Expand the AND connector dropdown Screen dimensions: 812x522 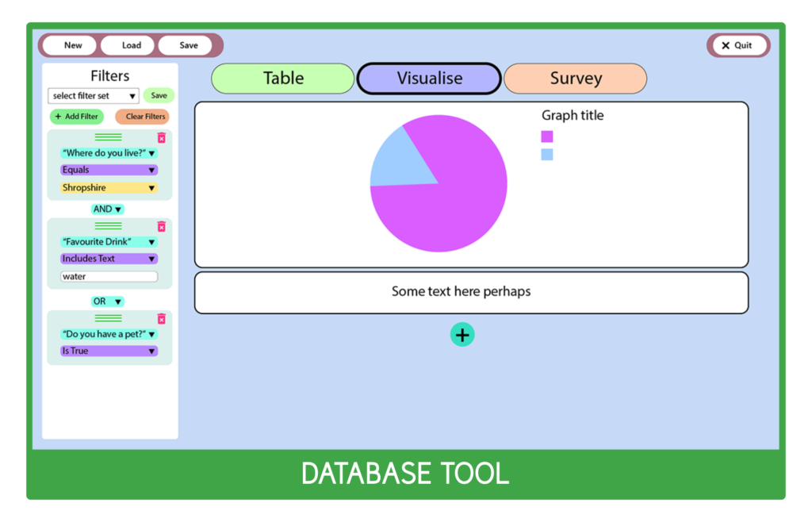[x=107, y=209]
